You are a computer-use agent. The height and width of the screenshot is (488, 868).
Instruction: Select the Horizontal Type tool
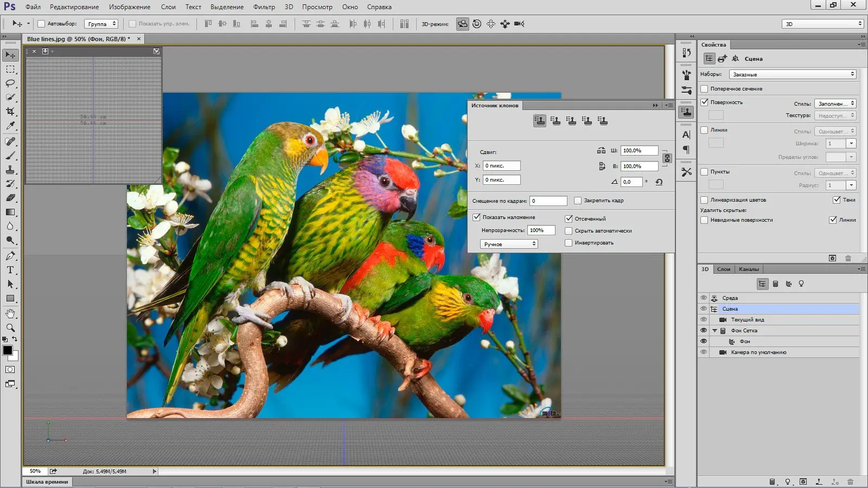click(x=10, y=270)
